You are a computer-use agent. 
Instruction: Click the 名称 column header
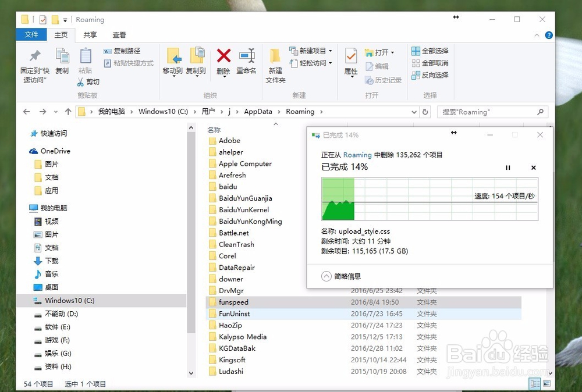click(214, 130)
